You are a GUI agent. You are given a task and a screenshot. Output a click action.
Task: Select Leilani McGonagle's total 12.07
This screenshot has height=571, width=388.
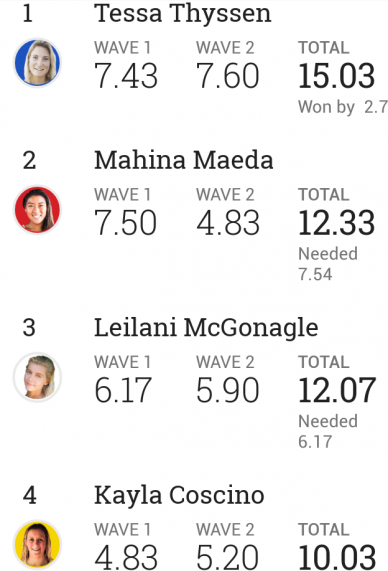[x=337, y=390]
